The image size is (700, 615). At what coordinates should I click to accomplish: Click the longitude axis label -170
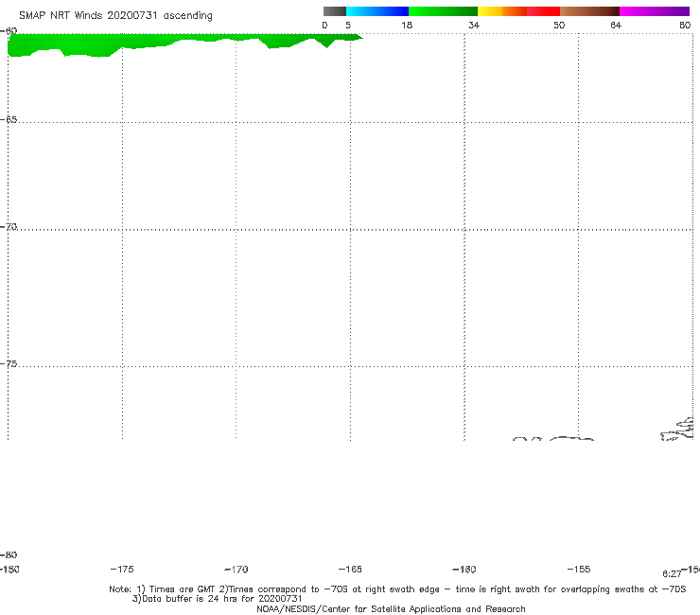tap(236, 570)
